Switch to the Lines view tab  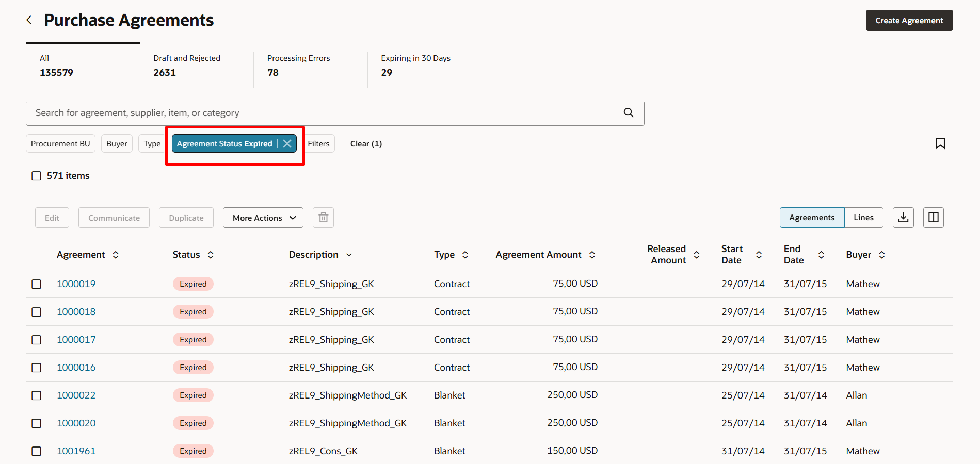click(863, 217)
